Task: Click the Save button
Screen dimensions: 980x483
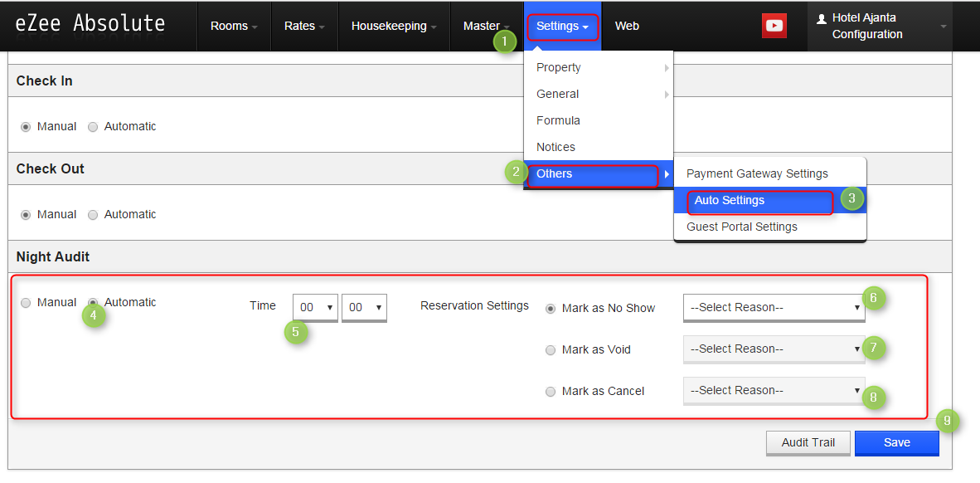Action: (x=897, y=443)
